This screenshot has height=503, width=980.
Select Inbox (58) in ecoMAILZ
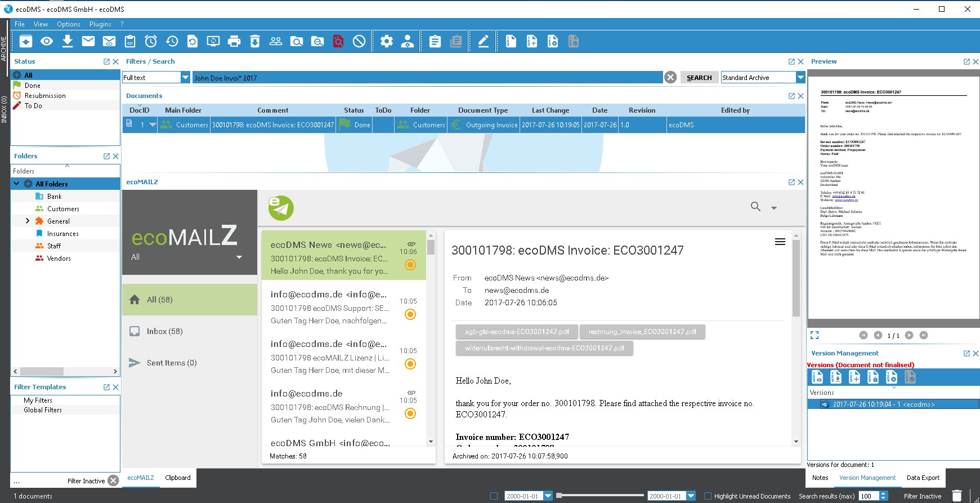pyautogui.click(x=190, y=331)
